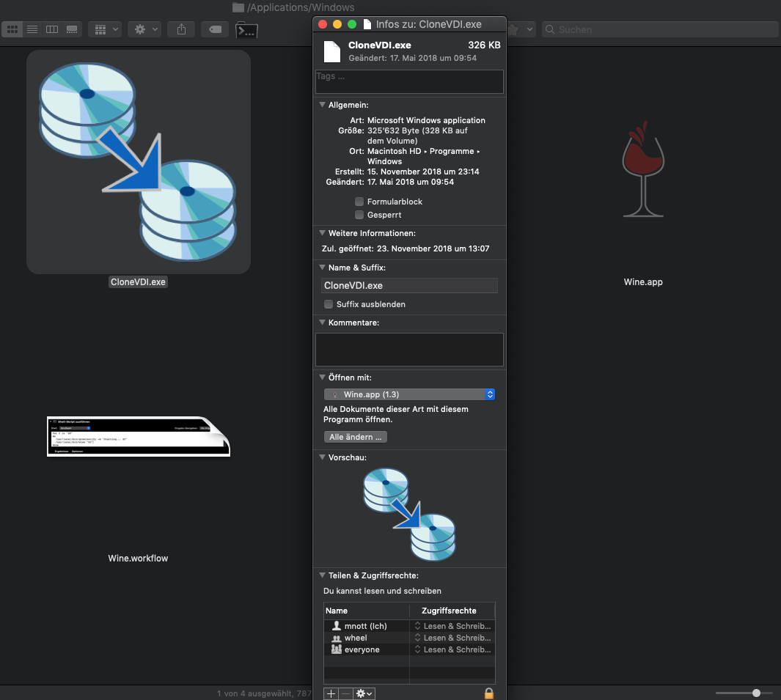This screenshot has height=700, width=781.
Task: Add a user with the plus button
Action: point(331,693)
